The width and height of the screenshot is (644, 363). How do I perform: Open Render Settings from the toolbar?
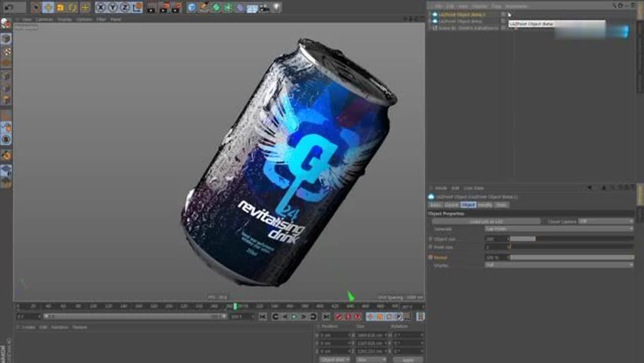pyautogui.click(x=191, y=8)
